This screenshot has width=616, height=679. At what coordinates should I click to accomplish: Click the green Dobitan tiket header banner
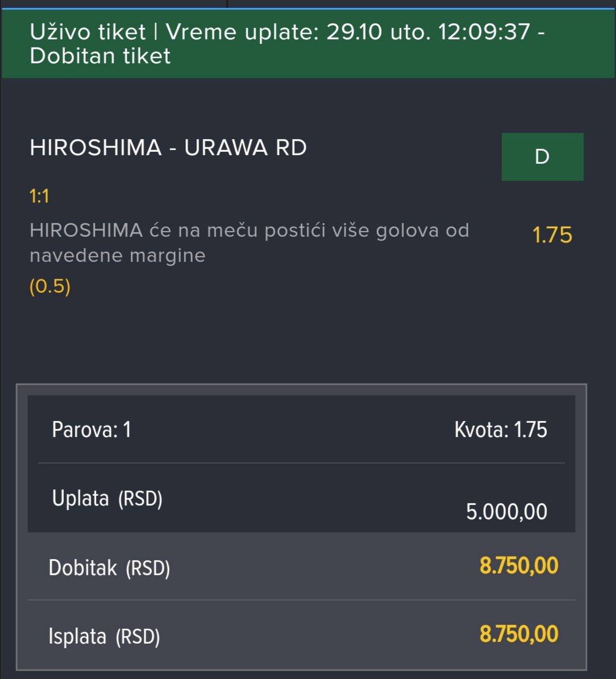(x=308, y=44)
